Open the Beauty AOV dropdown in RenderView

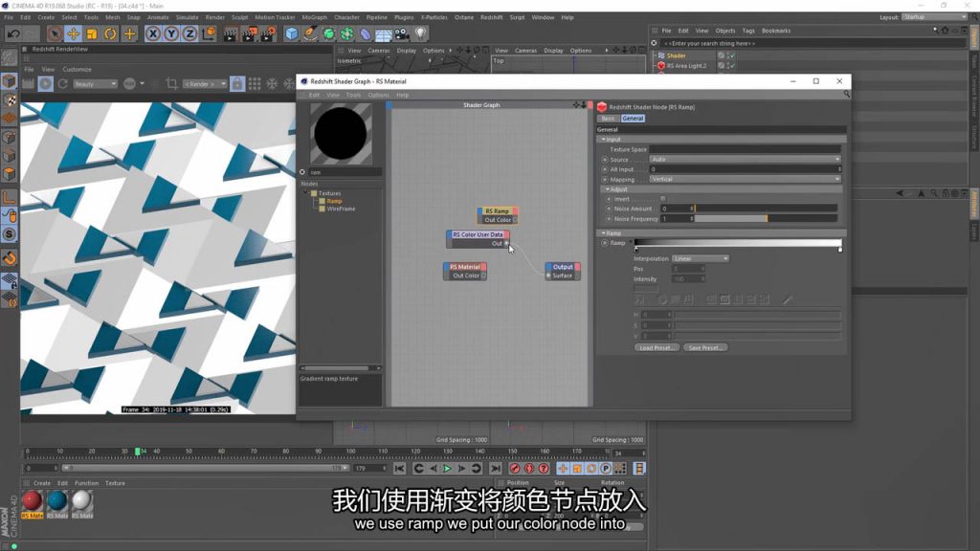pyautogui.click(x=95, y=84)
